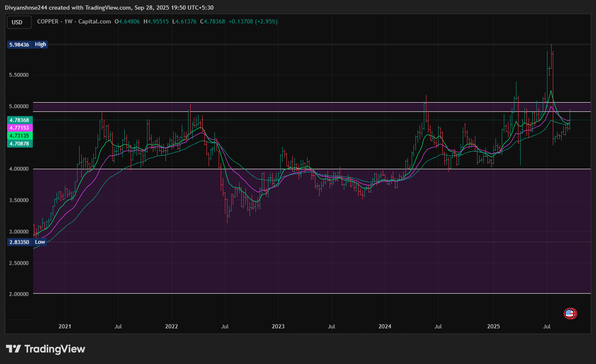
Task: Click the 2.83350 Low price label
Action: [27, 242]
